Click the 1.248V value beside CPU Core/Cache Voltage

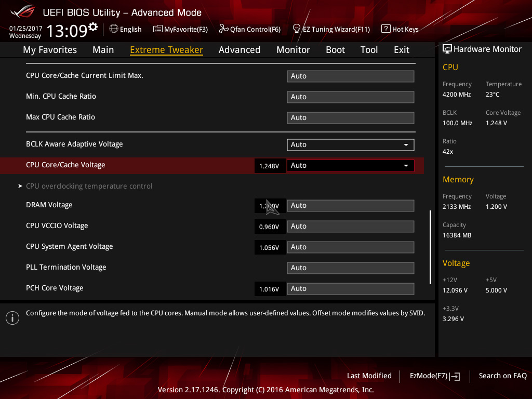(270, 166)
